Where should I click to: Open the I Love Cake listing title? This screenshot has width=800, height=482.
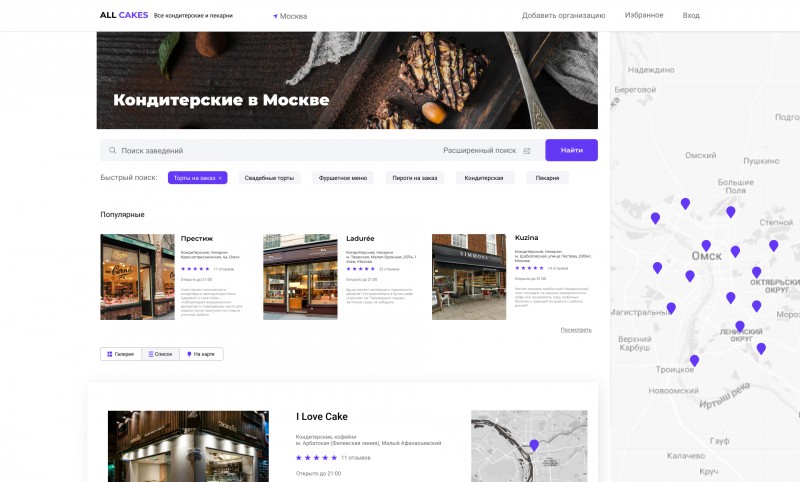click(x=322, y=417)
